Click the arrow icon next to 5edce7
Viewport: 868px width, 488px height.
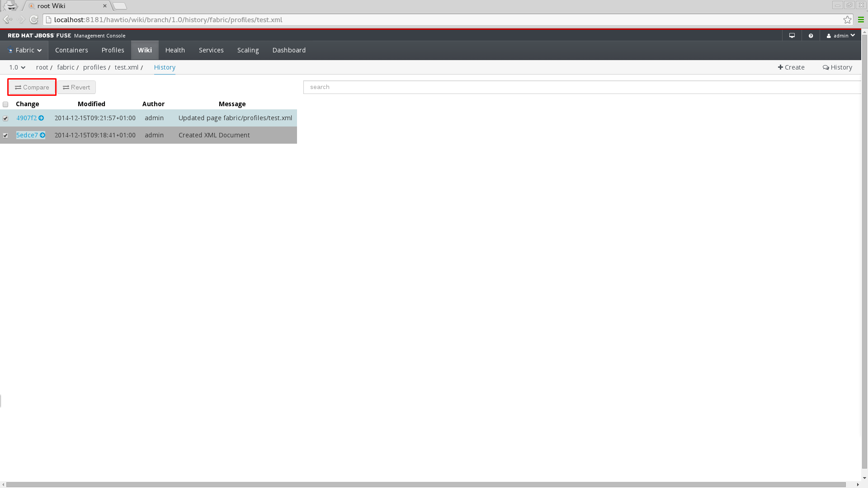click(42, 135)
